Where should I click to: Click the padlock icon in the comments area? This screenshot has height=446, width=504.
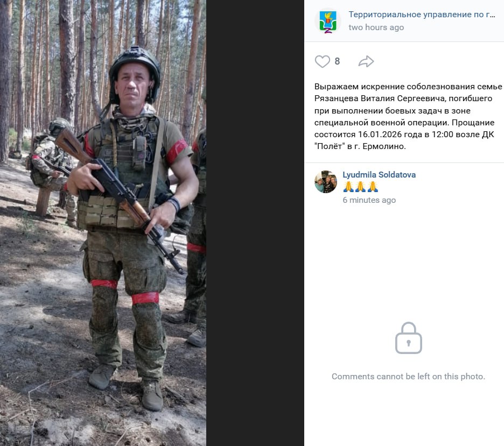(409, 338)
